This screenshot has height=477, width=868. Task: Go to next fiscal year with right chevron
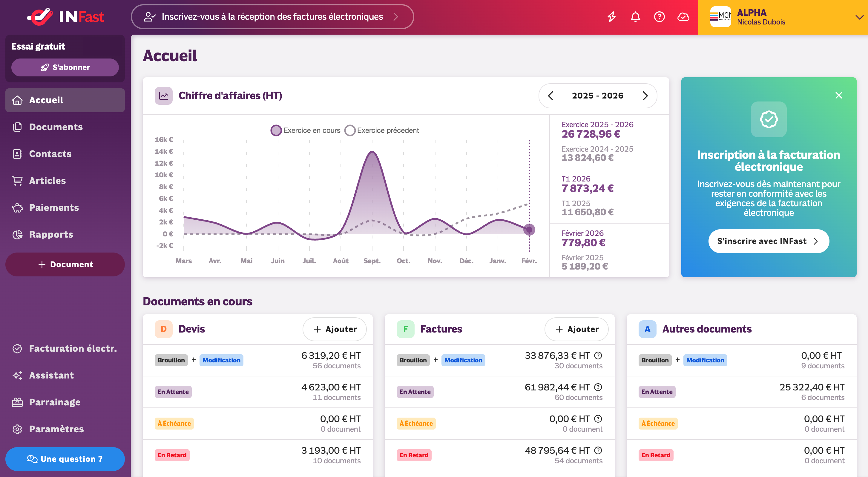click(x=645, y=96)
